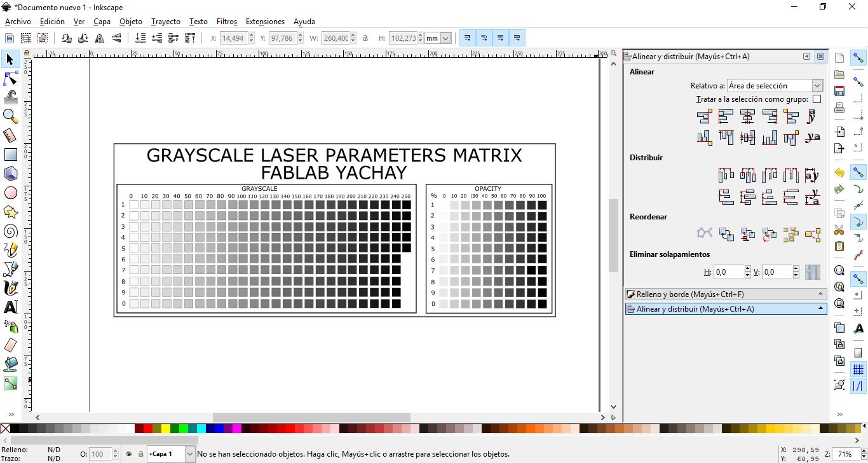Open the Extensiones menu
This screenshot has height=463, width=868.
click(265, 22)
